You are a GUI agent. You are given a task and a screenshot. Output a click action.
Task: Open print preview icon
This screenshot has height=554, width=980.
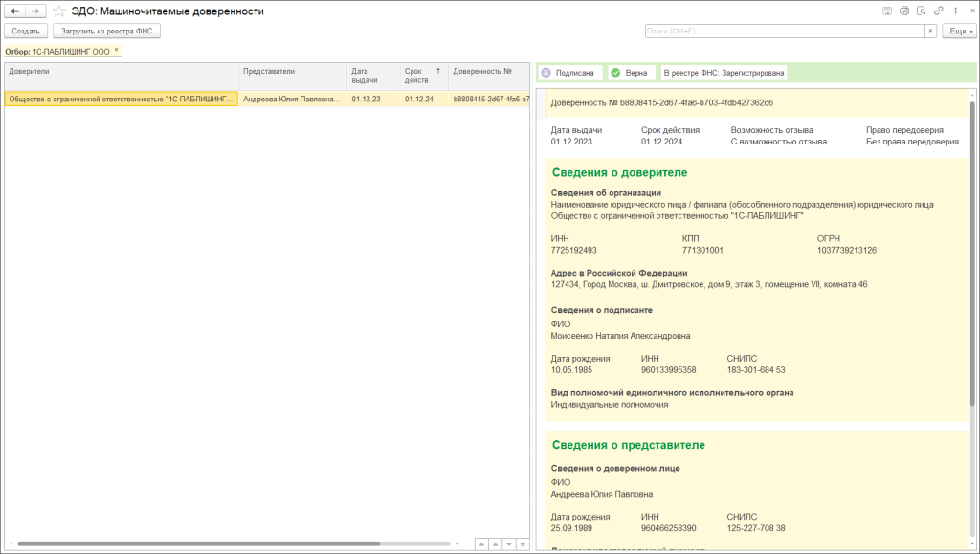pyautogui.click(x=922, y=11)
